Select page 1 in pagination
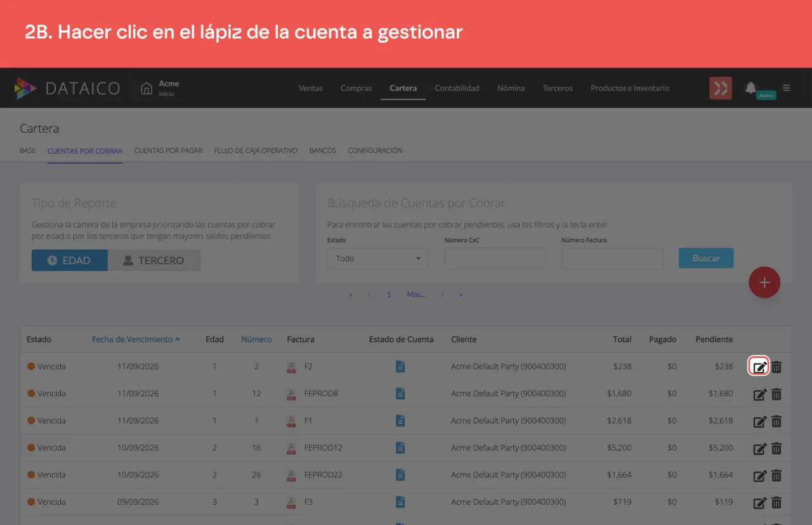 coord(389,295)
